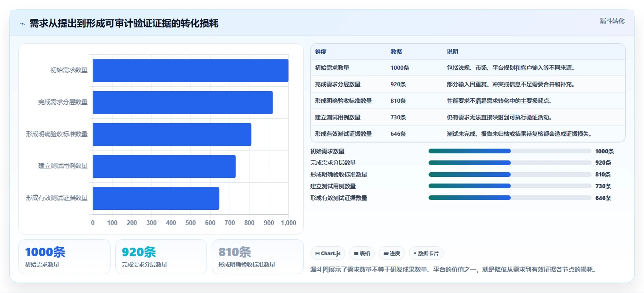This screenshot has height=293, width=644.
Task: Click the description about 性能要求不清
Action: (499, 101)
